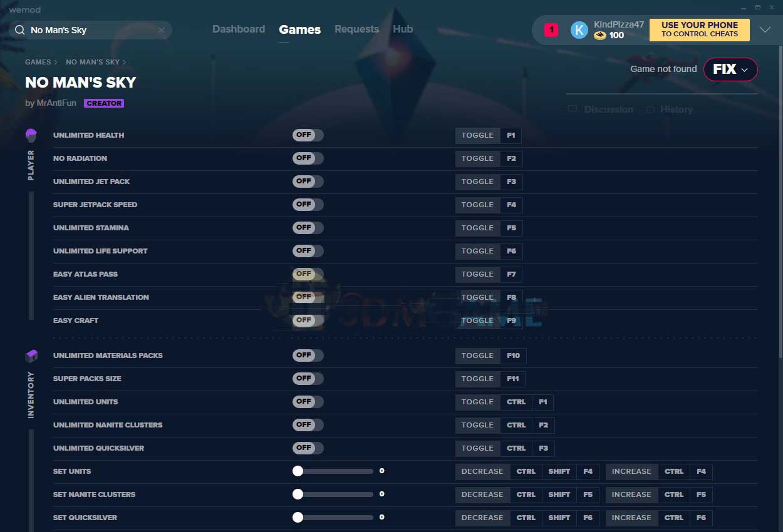Screen dimensions: 783x532
Task: Enable Super Jetpack Speed switch
Action: (x=308, y=205)
